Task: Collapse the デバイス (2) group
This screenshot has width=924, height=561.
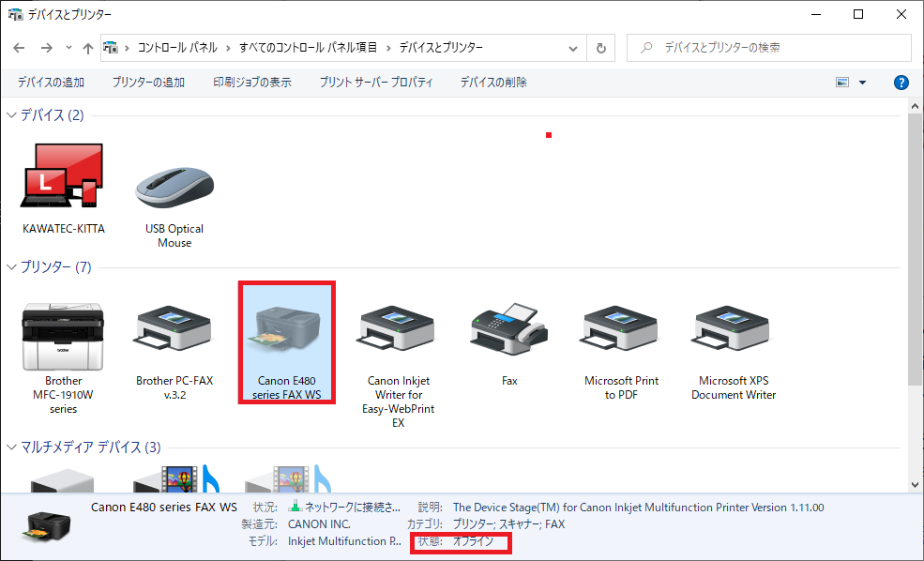Action: (x=12, y=115)
